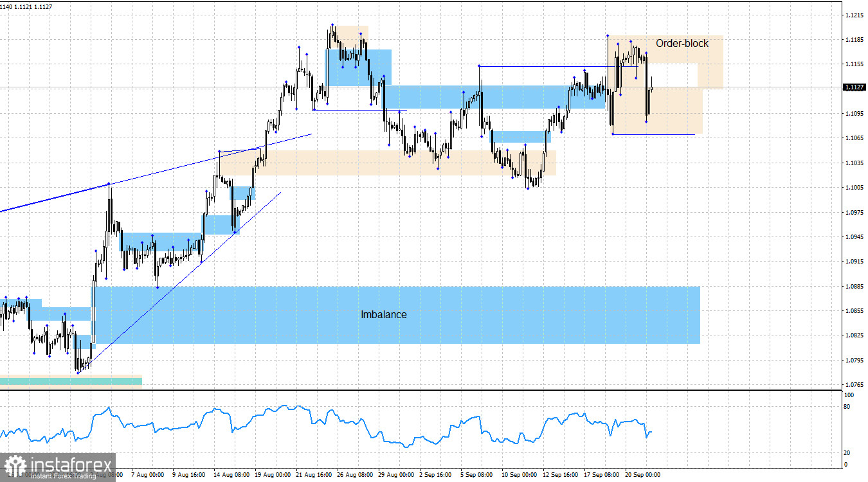Image resolution: width=868 pixels, height=482 pixels.
Task: Click the 19 Aug 00:00 time label
Action: click(272, 475)
